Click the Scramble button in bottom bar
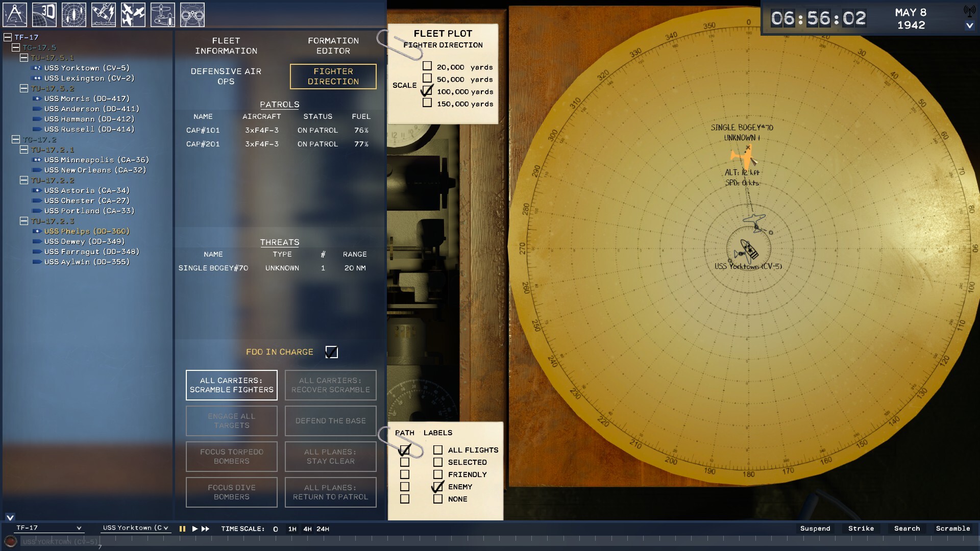Screen dimensions: 980x551 [x=953, y=529]
